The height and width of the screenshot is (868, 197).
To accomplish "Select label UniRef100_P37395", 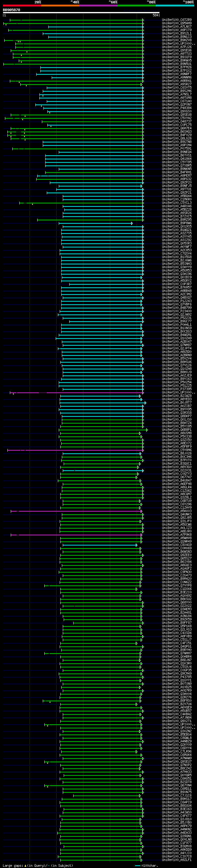I will point(177,389).
